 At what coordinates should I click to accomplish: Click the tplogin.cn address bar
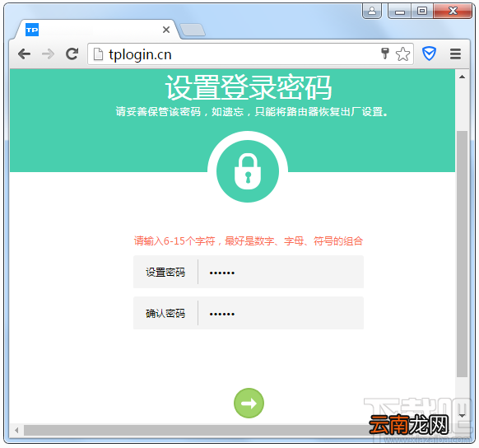[250, 54]
